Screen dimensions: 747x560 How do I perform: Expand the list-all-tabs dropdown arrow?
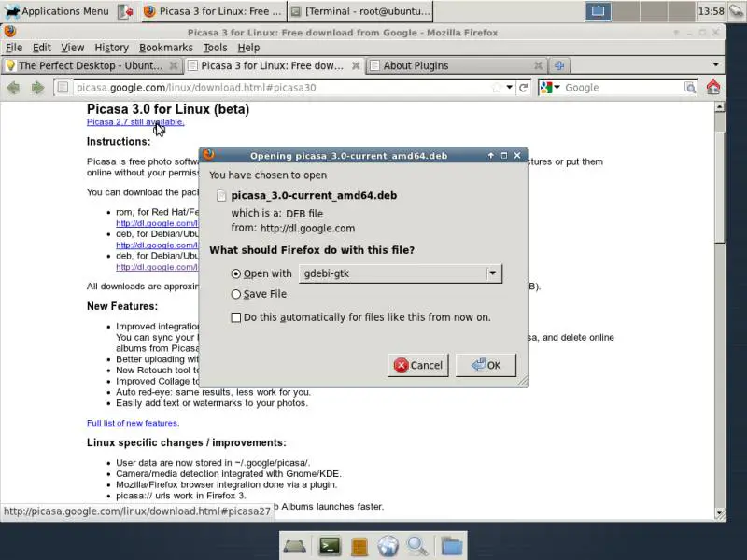[x=715, y=64]
